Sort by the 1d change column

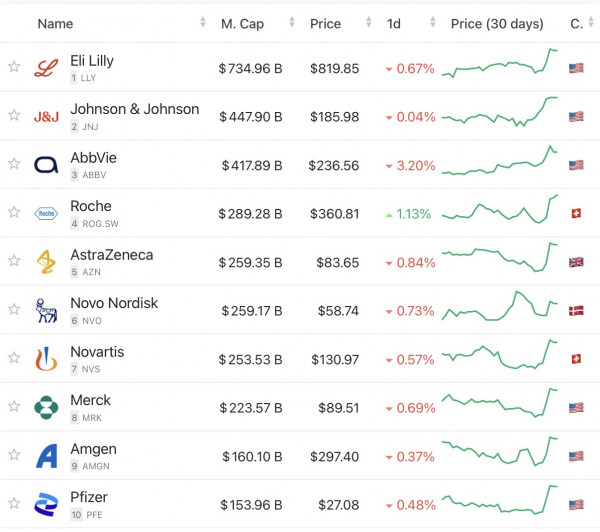click(x=394, y=23)
